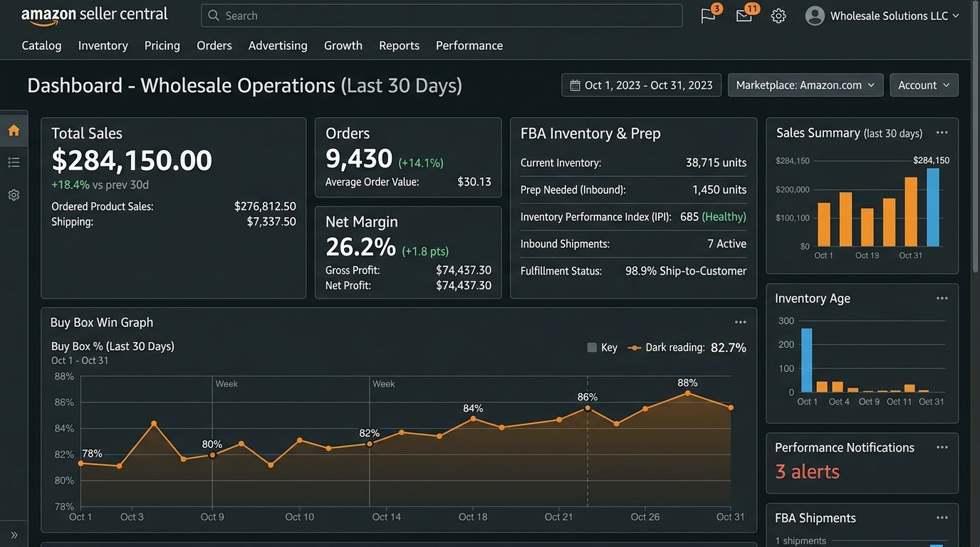This screenshot has height=547, width=980.
Task: Click the 98.9% Ship-to-Customer value
Action: click(686, 271)
